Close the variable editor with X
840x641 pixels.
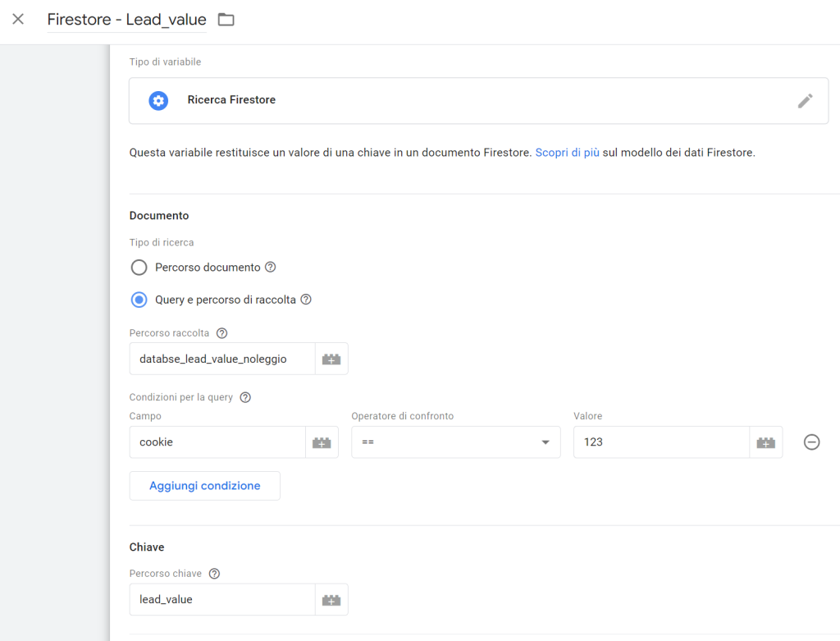coord(18,20)
